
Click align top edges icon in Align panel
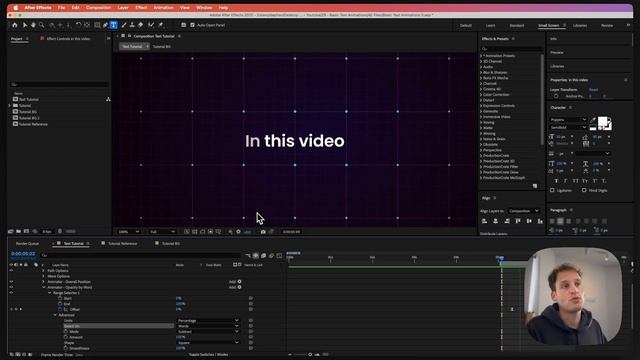(x=518, y=221)
